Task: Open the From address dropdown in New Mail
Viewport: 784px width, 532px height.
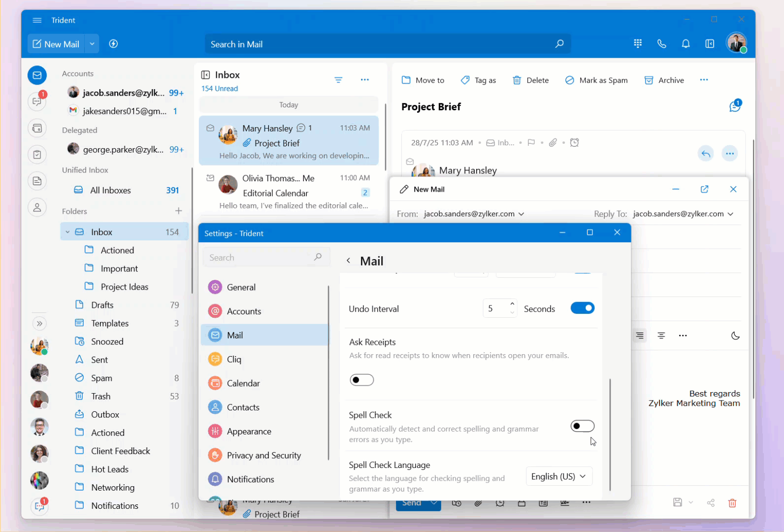Action: [522, 214]
